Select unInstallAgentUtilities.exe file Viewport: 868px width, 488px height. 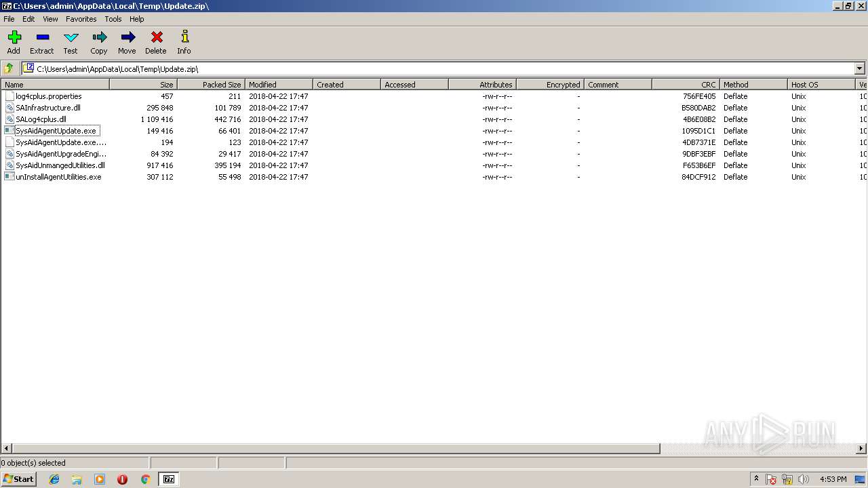pyautogui.click(x=58, y=177)
